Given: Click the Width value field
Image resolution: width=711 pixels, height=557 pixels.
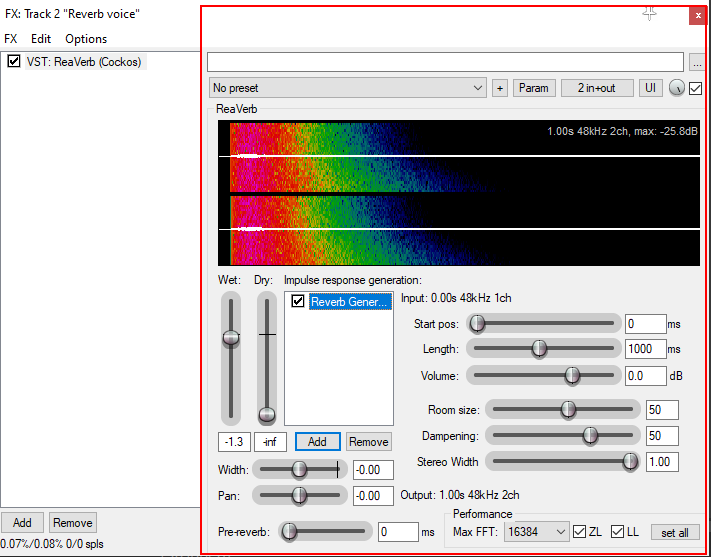Looking at the screenshot, I should tap(374, 470).
